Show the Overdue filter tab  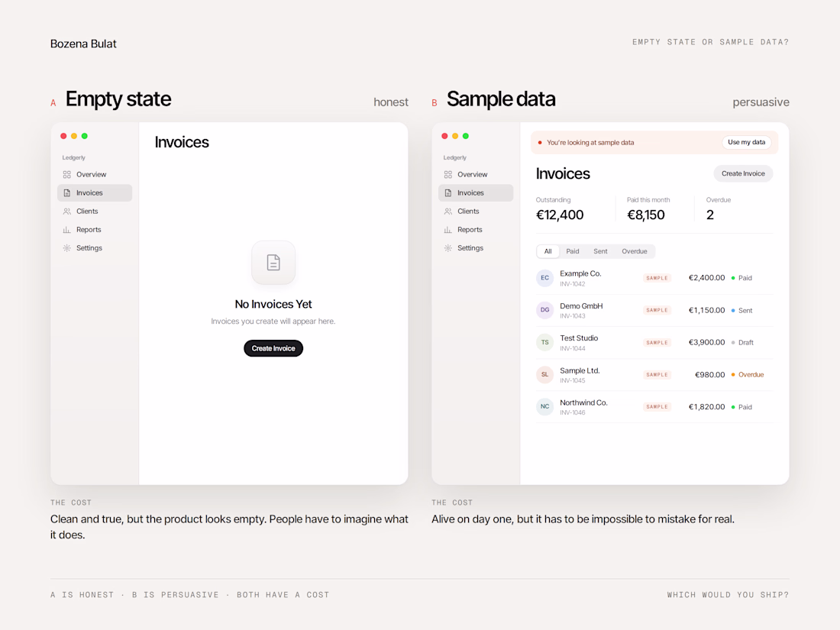[635, 251]
